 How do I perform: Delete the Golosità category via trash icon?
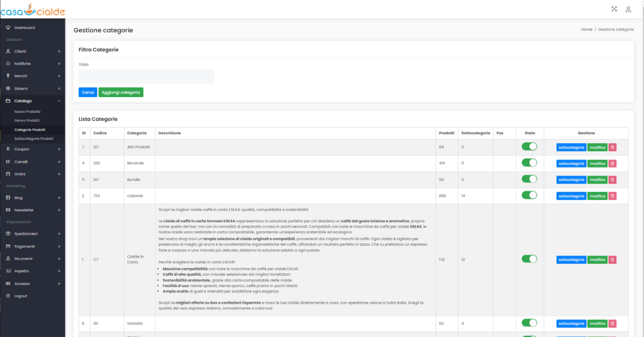point(612,324)
